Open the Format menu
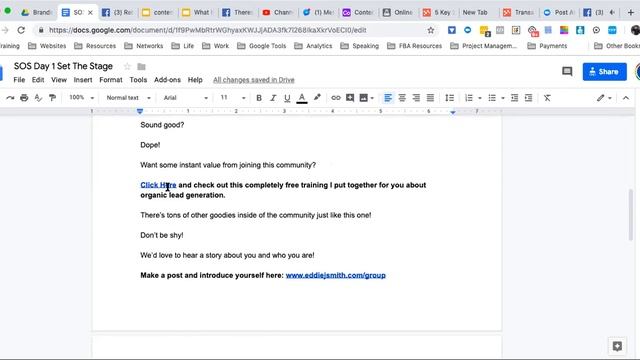640x360 pixels. 111,80
